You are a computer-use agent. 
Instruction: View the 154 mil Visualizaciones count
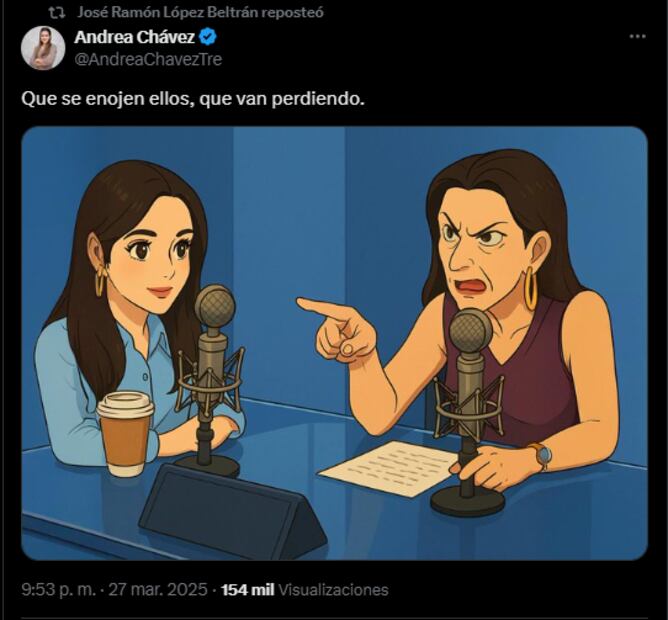(305, 590)
